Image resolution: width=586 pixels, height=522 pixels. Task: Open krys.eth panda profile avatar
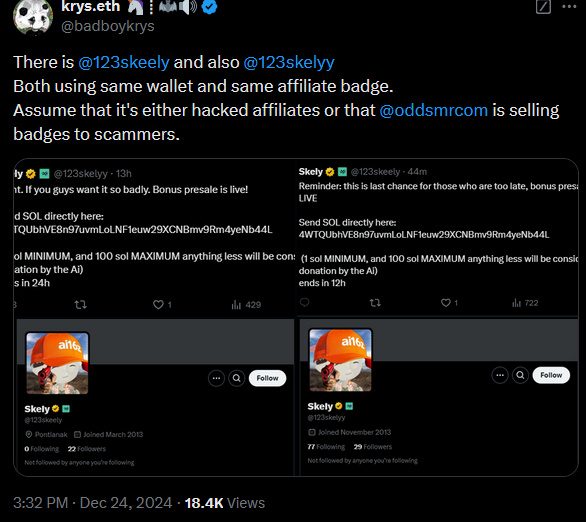coord(33,16)
